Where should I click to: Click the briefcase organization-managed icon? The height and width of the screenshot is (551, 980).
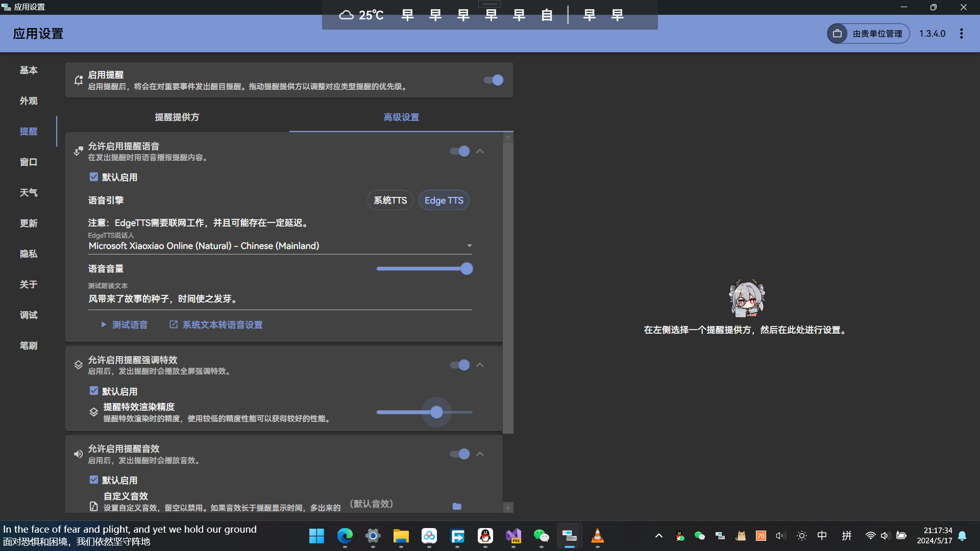[838, 34]
